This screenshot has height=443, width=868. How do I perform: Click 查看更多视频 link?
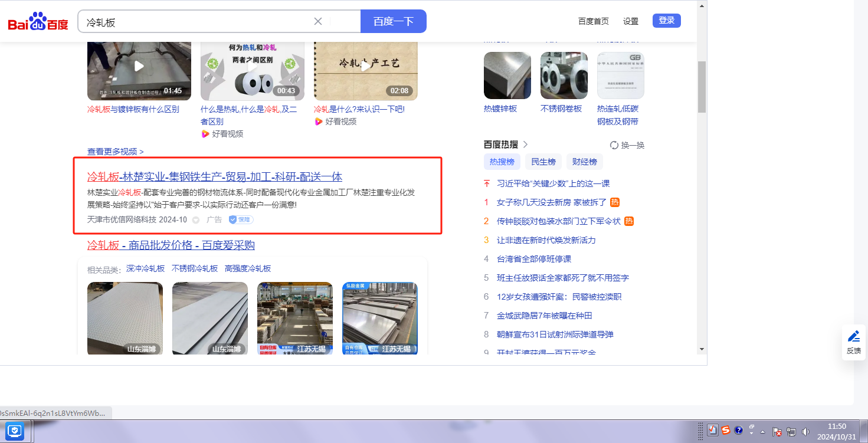click(116, 152)
